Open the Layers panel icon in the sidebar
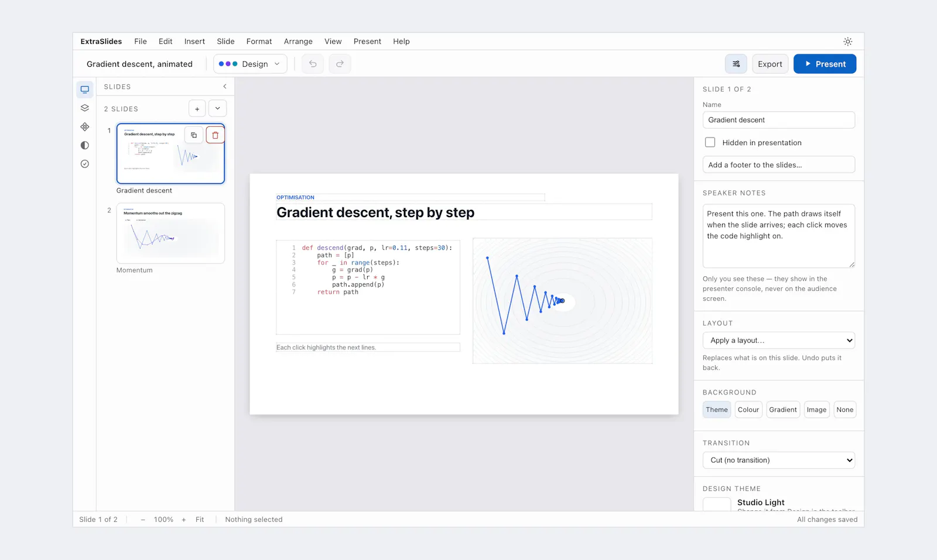Viewport: 937px width, 560px height. tap(85, 108)
